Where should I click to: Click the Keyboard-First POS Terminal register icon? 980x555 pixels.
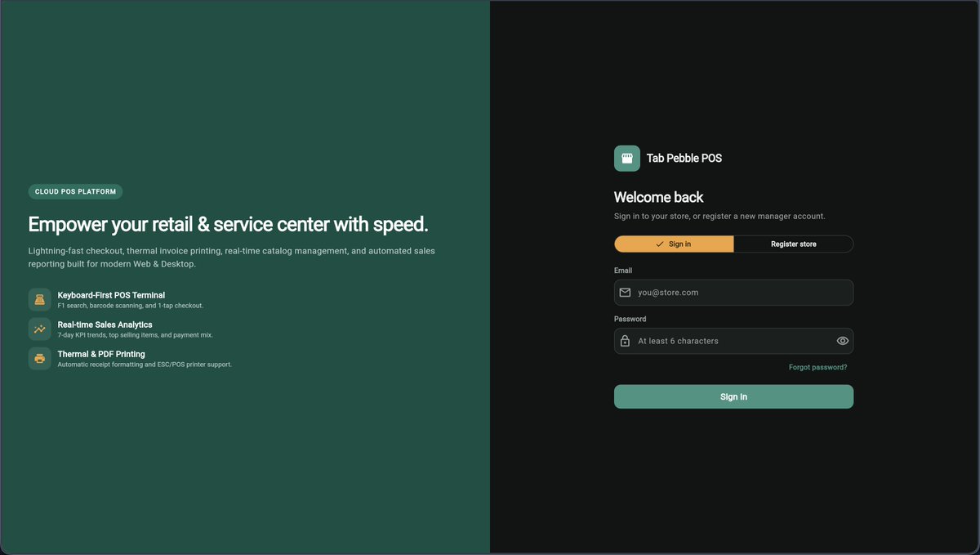(x=39, y=299)
